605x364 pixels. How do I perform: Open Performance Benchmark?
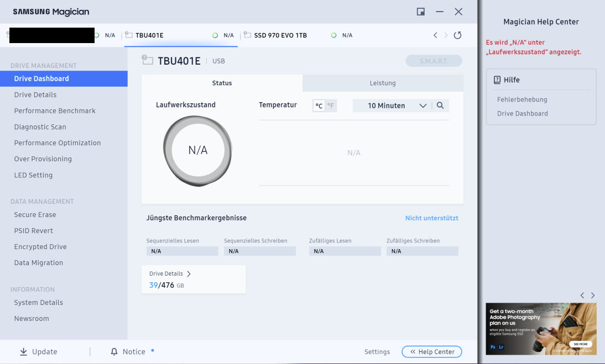55,111
